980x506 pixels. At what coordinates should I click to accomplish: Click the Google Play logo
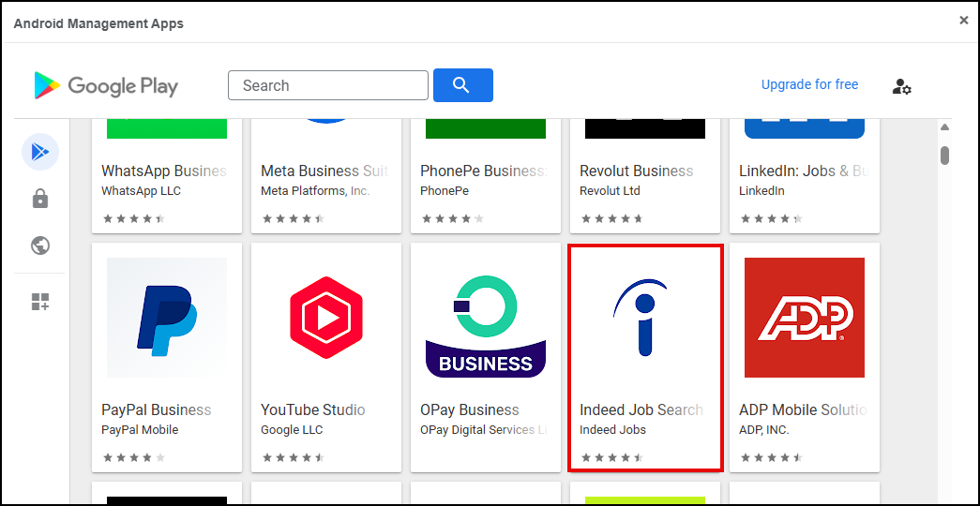pos(106,86)
